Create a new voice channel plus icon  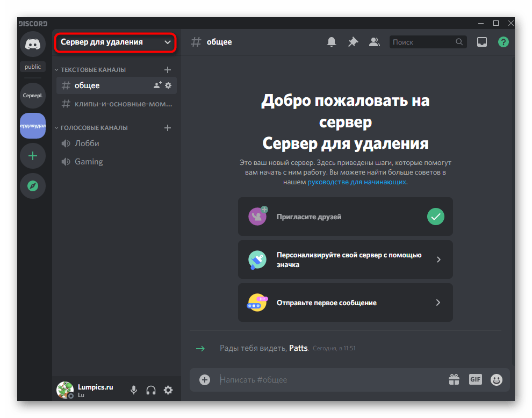pos(167,128)
